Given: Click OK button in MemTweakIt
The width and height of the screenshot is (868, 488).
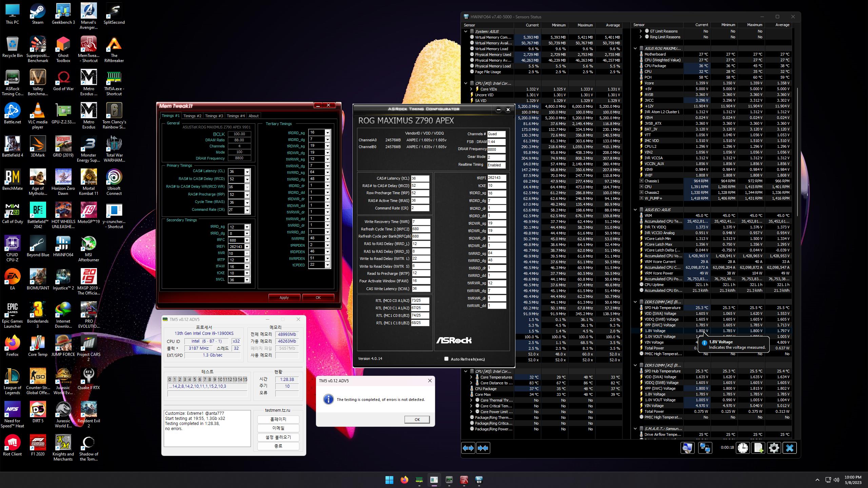Looking at the screenshot, I should coord(318,298).
